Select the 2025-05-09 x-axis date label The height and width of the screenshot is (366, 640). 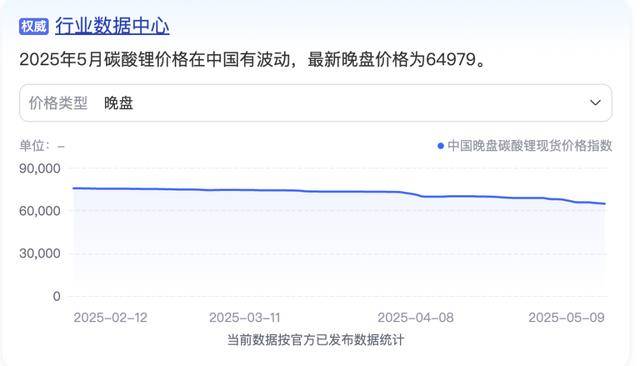click(567, 317)
